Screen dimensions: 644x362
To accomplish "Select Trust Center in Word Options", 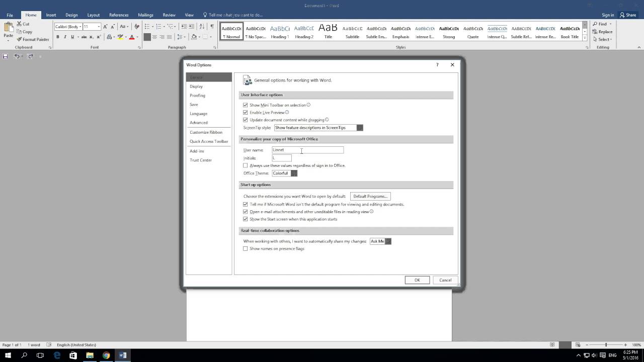I will coord(209,160).
